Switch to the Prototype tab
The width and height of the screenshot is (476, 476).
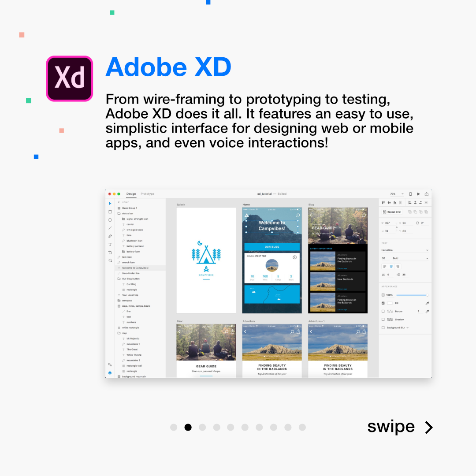pos(148,194)
